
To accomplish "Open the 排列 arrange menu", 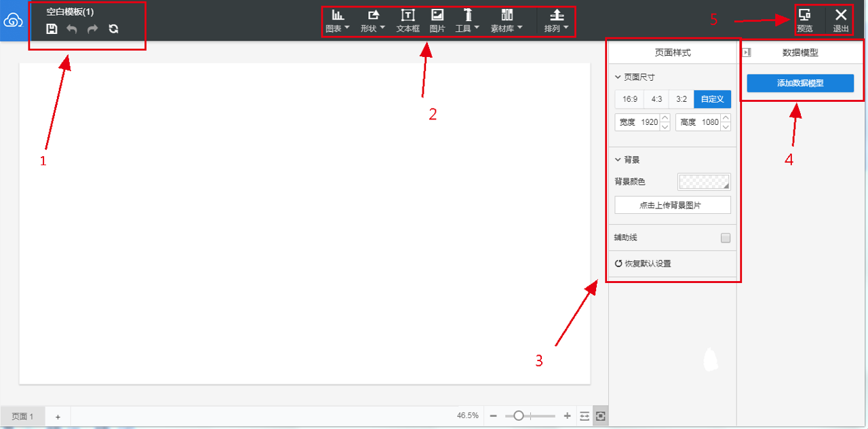I will 556,22.
